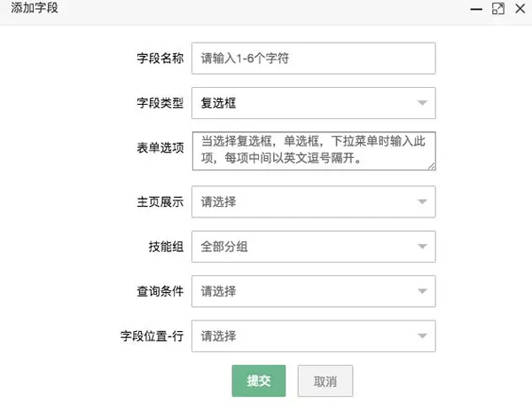
Task: Click the 字段位置-行 label
Action: 152,335
